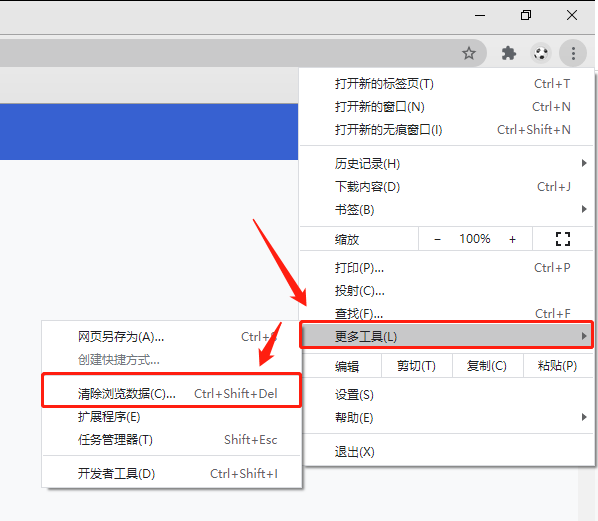Toggle fullscreen mode icon in zoom row

click(x=563, y=239)
